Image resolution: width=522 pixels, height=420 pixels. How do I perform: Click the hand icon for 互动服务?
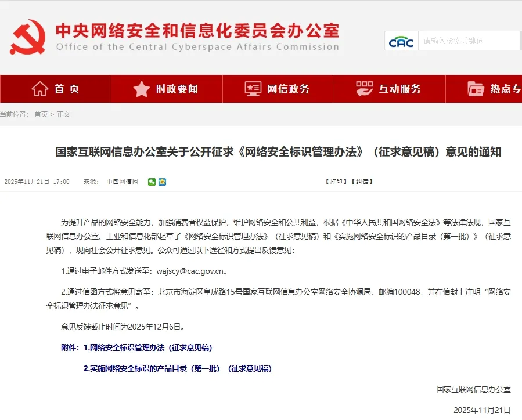[365, 89]
